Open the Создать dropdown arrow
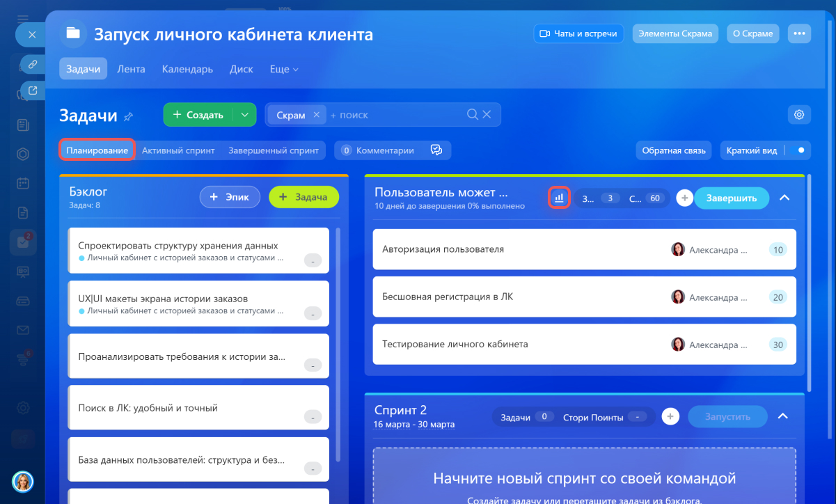Screen dimensions: 836x504 (x=244, y=115)
